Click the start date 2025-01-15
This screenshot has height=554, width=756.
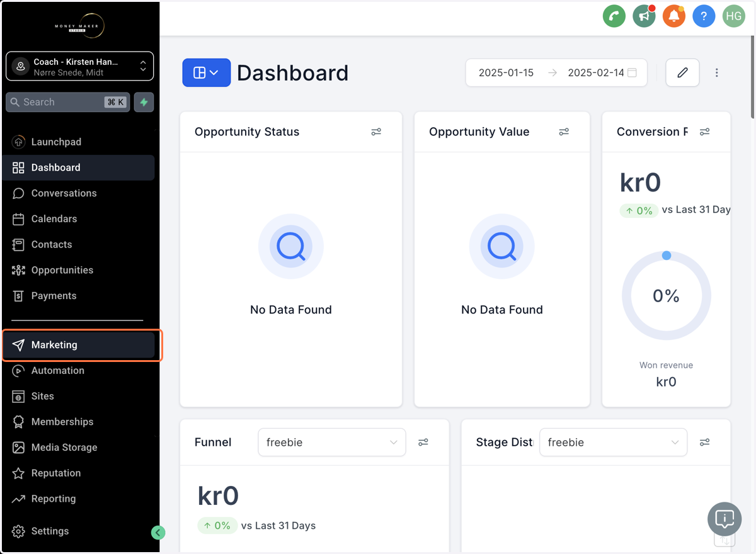pyautogui.click(x=506, y=73)
